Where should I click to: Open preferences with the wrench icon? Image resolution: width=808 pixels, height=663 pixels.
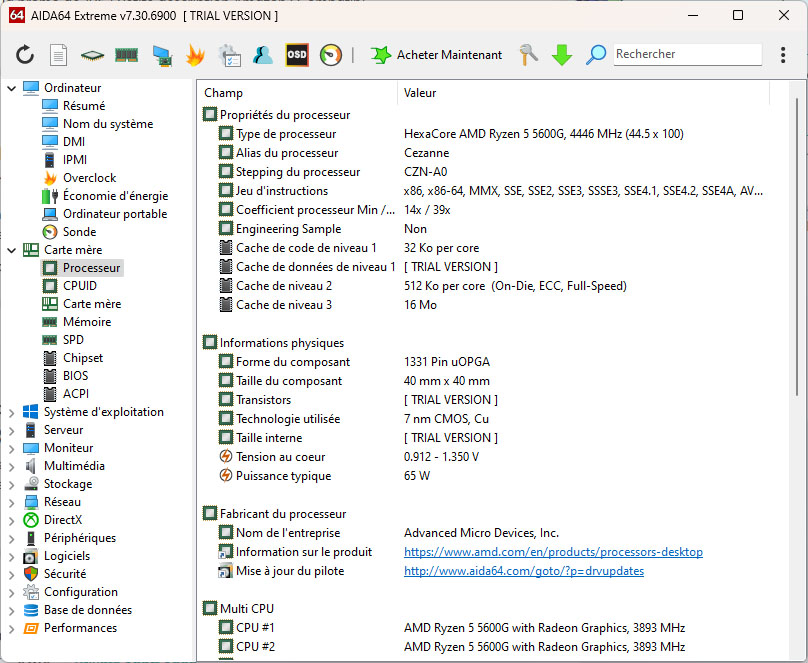point(528,55)
